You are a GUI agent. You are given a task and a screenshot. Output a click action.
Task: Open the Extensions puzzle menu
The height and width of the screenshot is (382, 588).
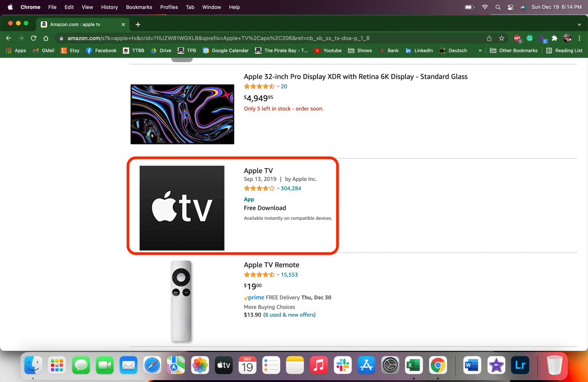pos(554,38)
